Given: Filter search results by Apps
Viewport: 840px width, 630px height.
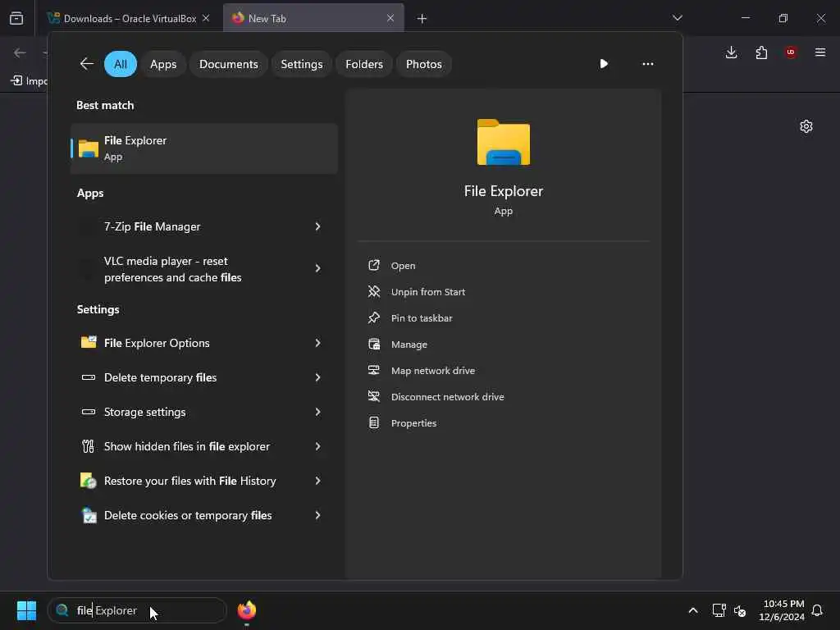Looking at the screenshot, I should pos(163,64).
